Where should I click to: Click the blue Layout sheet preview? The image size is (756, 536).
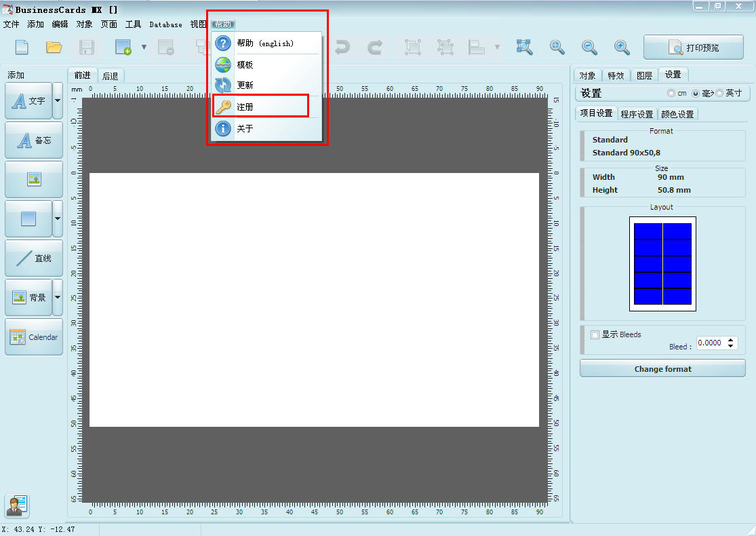[x=662, y=264]
